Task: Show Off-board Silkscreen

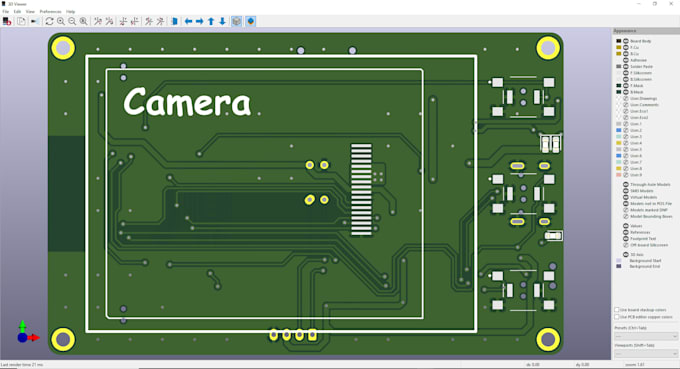Action: [x=626, y=245]
